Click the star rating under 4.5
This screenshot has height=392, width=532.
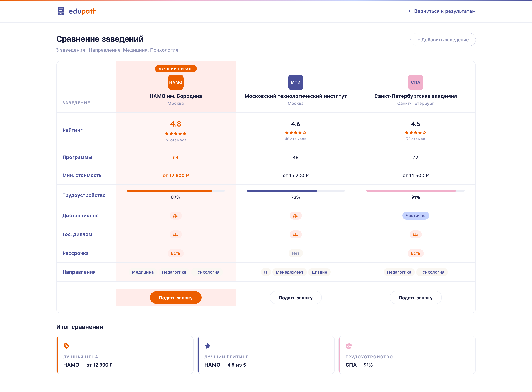tap(416, 132)
